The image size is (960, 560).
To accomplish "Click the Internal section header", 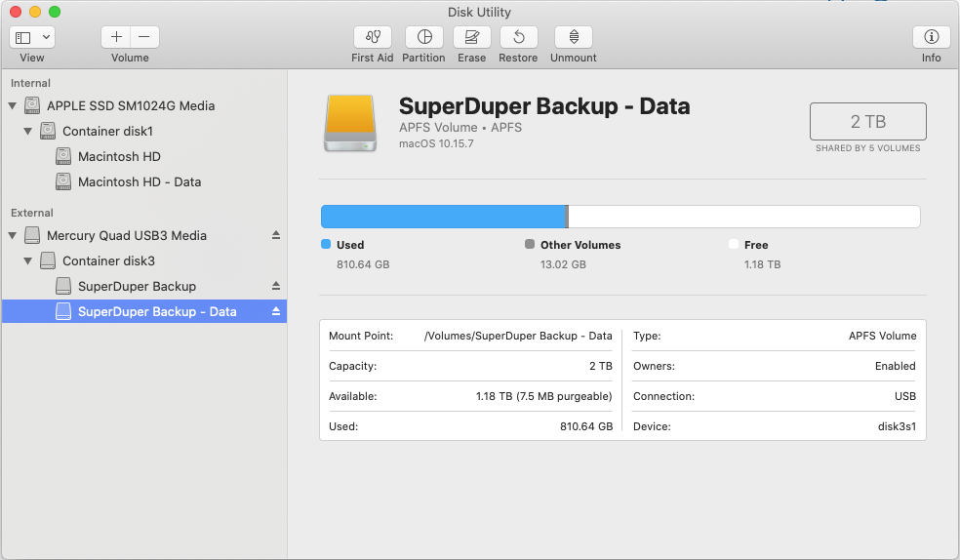I will coord(30,83).
